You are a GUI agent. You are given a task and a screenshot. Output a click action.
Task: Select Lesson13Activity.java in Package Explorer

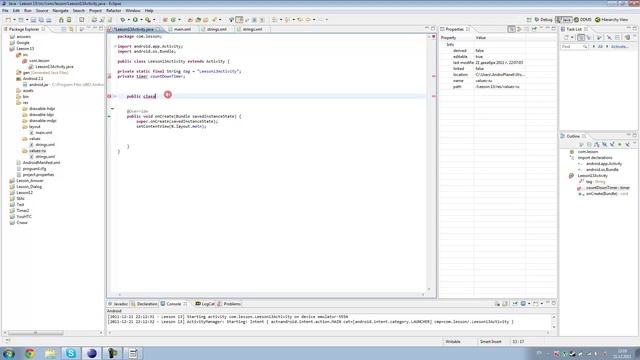(54, 67)
